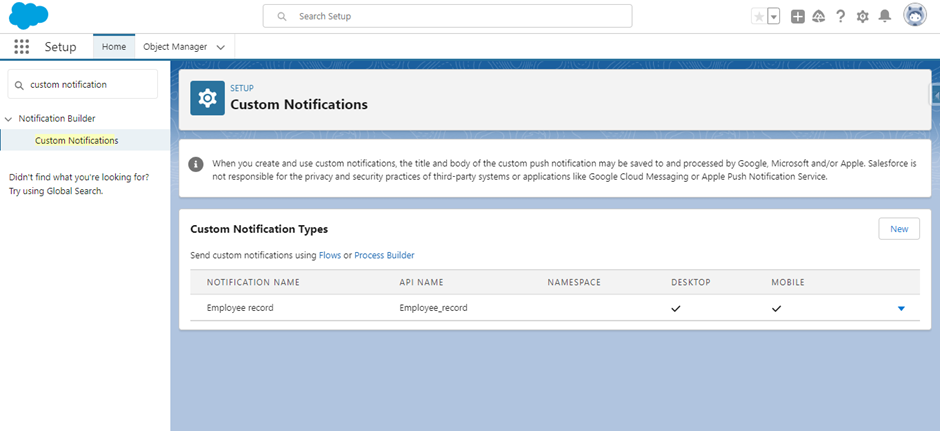Image resolution: width=940 pixels, height=431 pixels.
Task: Follow the Flows link
Action: click(x=330, y=255)
